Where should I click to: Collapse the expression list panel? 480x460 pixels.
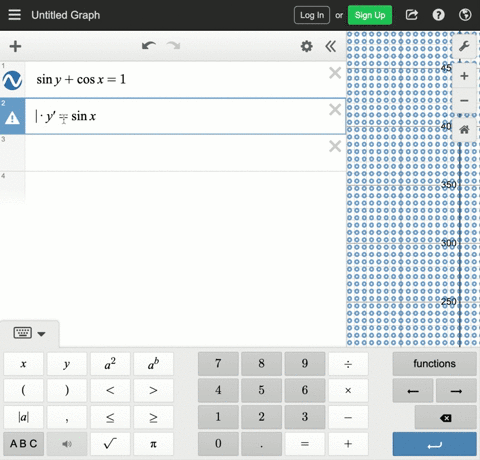point(330,46)
